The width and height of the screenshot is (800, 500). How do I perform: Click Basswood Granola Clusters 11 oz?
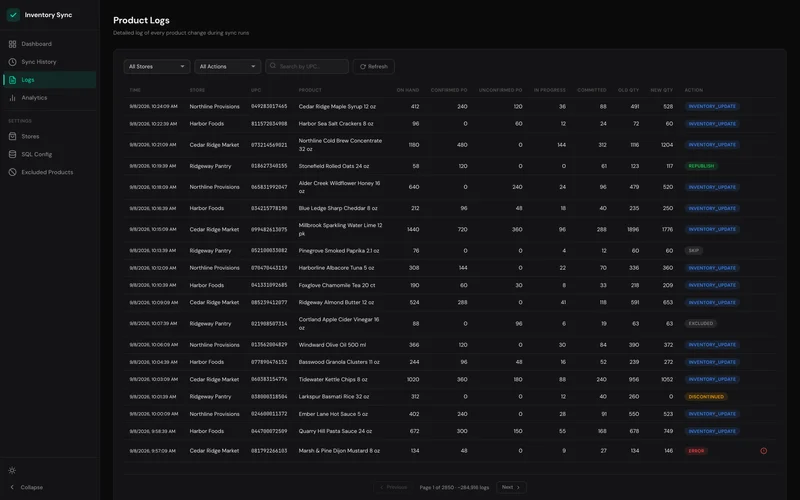(x=339, y=362)
